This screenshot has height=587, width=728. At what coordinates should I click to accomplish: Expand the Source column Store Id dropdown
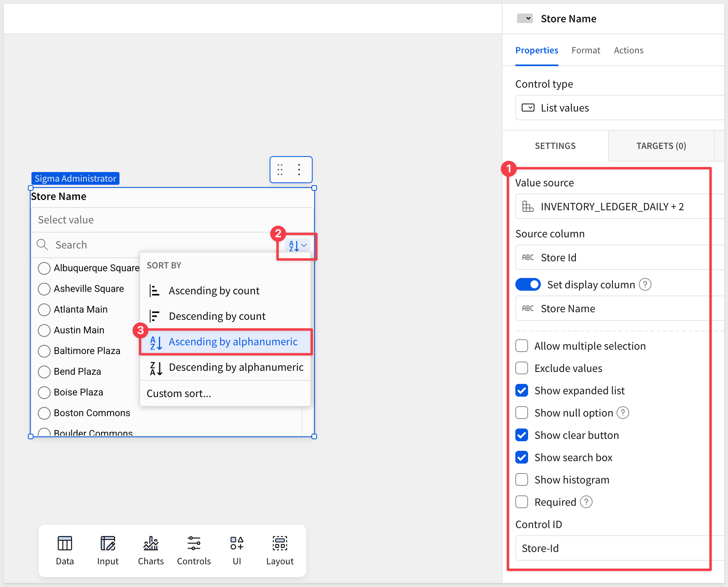point(617,258)
